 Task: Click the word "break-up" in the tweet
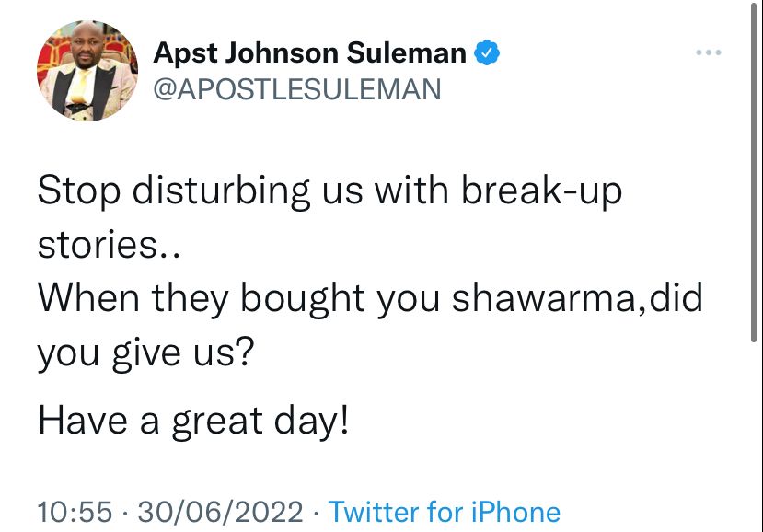click(541, 191)
